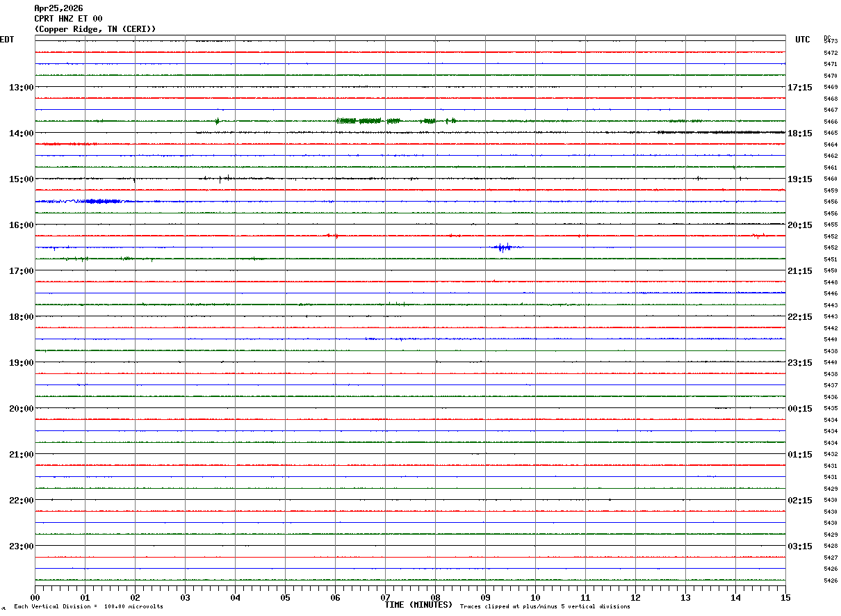Image resolution: width=841 pixels, height=616 pixels.
Task: Click minute tick label '00' on time axis
Action: tap(35, 598)
